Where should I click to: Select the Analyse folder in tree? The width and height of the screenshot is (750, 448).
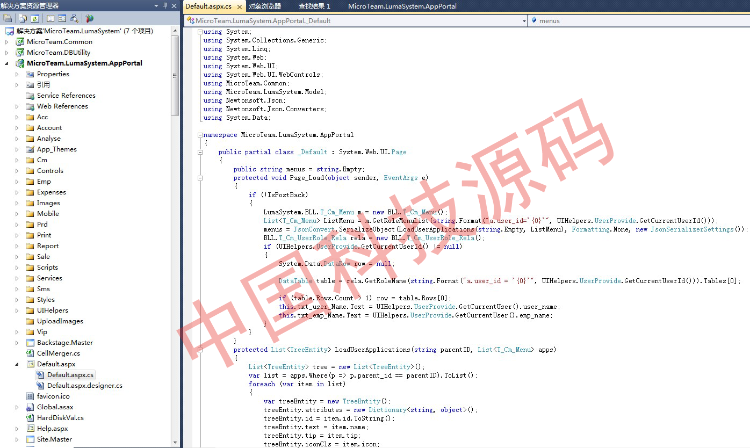[x=49, y=139]
